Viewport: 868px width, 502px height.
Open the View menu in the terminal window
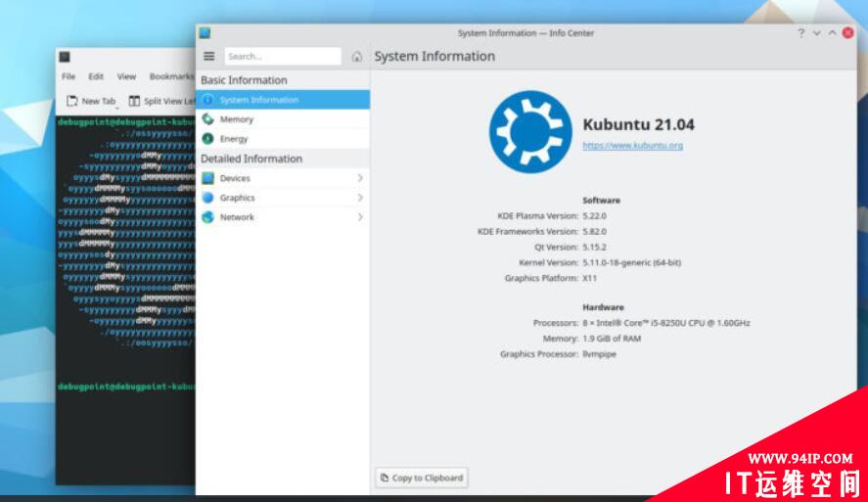tap(126, 76)
